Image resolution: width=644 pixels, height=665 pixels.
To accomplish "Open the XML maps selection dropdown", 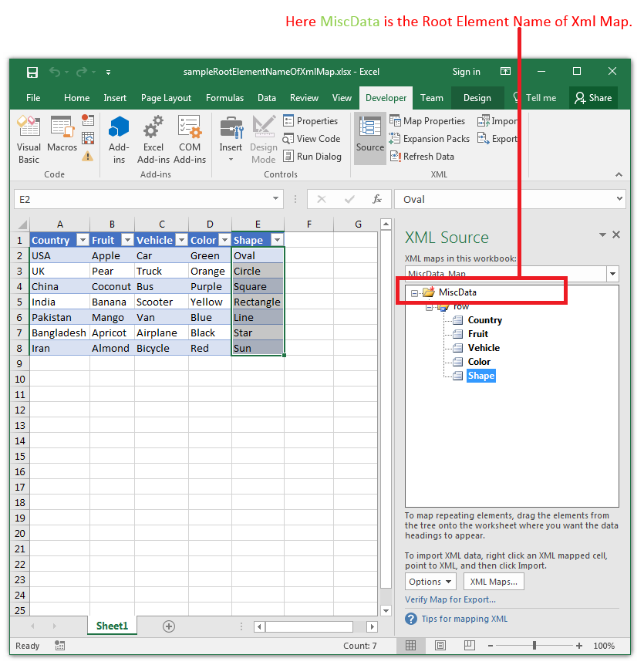I will coord(612,274).
